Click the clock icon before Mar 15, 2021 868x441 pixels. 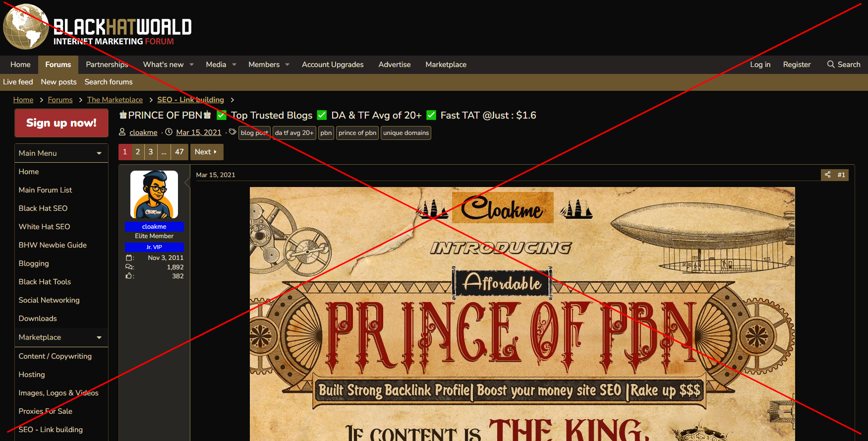click(x=169, y=132)
